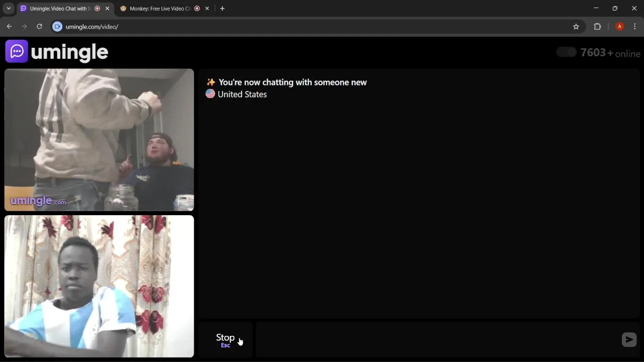This screenshot has width=644, height=362.
Task: Close the Umingle browser tab
Action: pos(107,9)
